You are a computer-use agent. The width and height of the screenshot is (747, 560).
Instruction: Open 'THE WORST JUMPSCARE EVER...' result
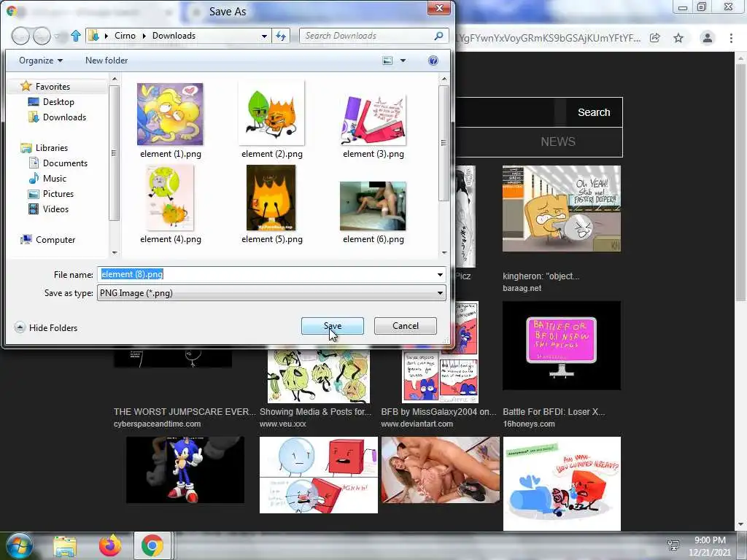coord(185,412)
